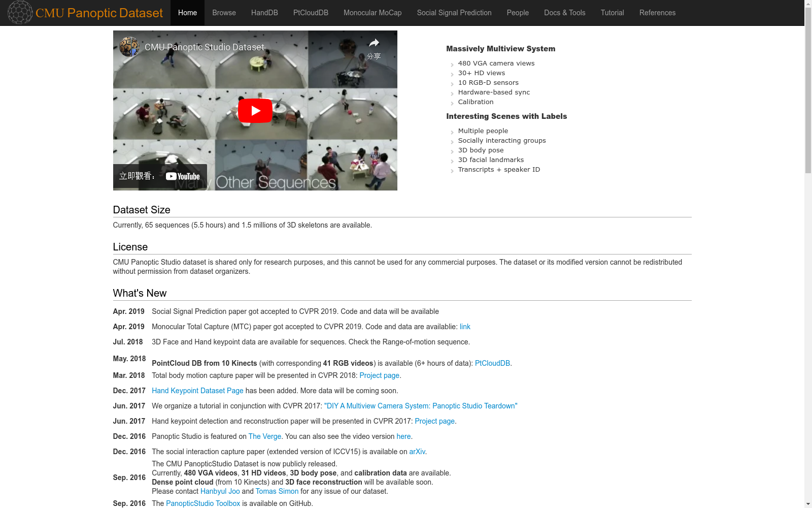Click the 'Calibration' list item
This screenshot has height=508, width=812.
click(x=476, y=102)
